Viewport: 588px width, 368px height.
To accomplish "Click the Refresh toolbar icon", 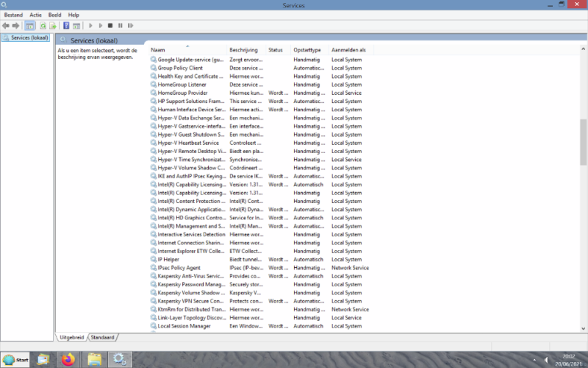I will click(43, 26).
